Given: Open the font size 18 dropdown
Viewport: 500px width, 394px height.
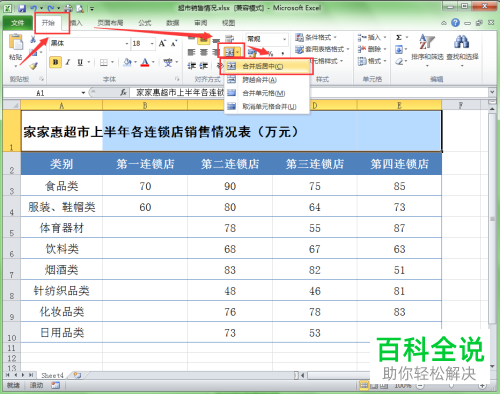Looking at the screenshot, I should click(152, 44).
